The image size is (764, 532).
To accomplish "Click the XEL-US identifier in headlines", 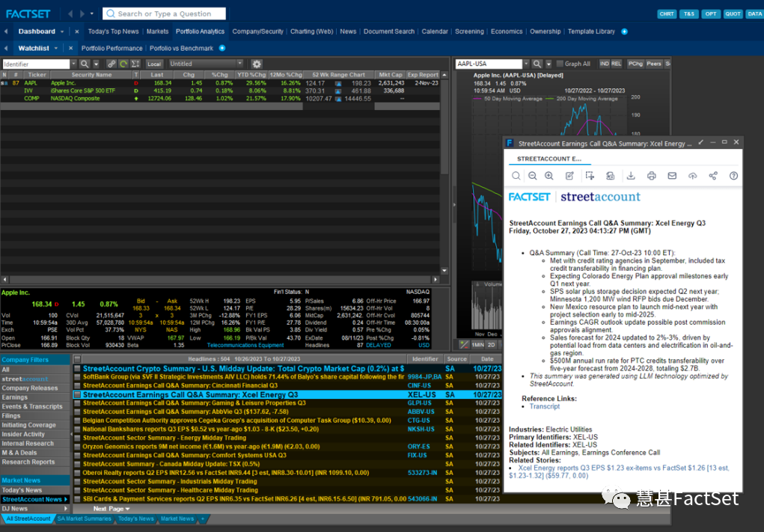I will tap(421, 394).
